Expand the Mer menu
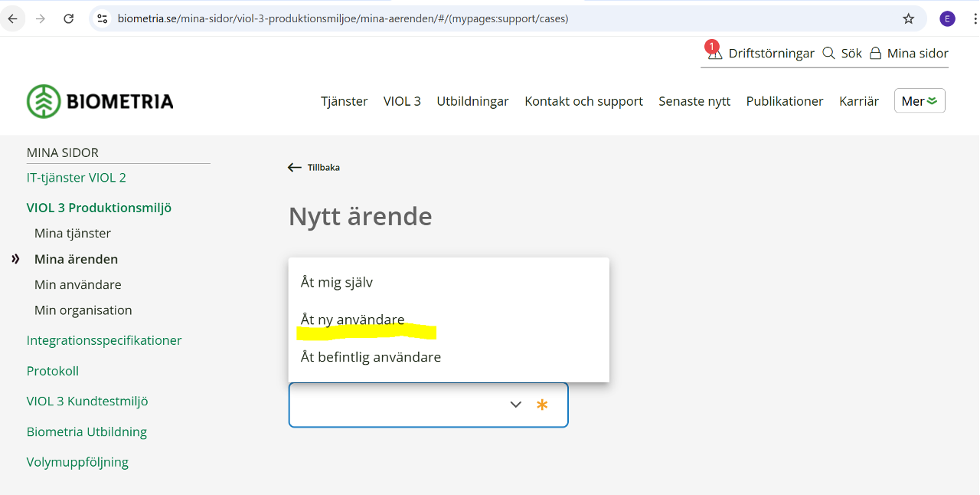 point(919,101)
